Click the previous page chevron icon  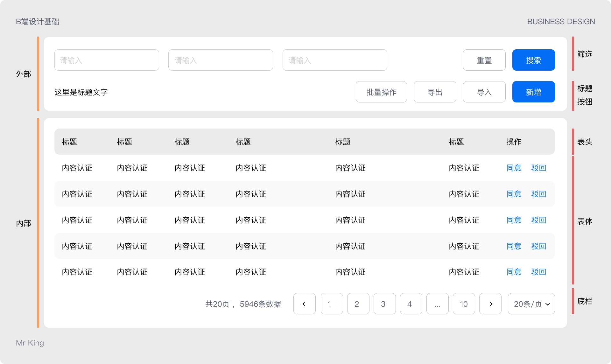[x=304, y=304]
